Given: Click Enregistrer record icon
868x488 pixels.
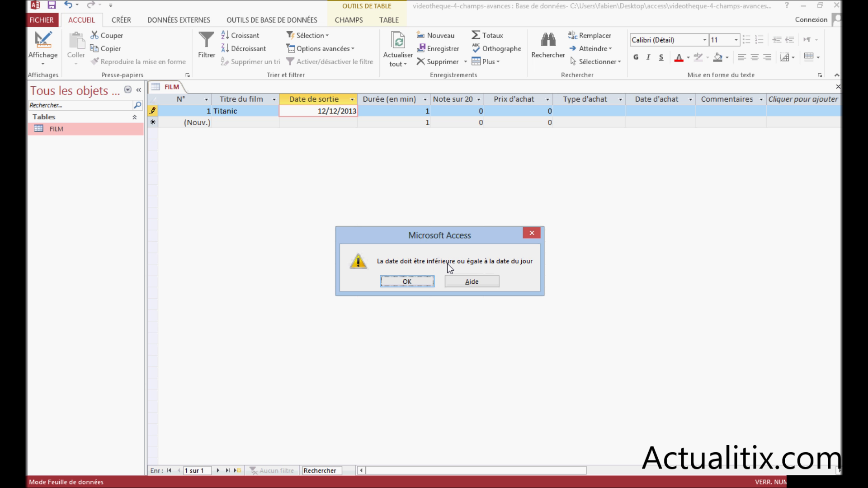Looking at the screenshot, I should click(420, 48).
